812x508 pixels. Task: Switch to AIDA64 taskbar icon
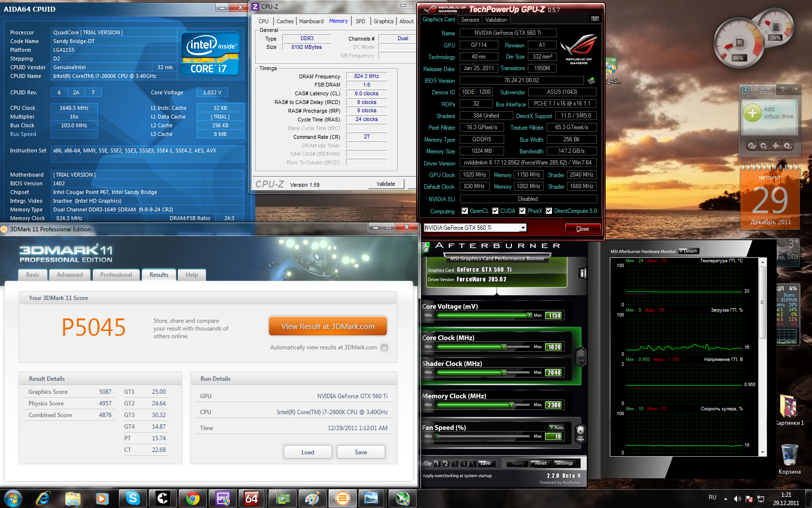[252, 498]
